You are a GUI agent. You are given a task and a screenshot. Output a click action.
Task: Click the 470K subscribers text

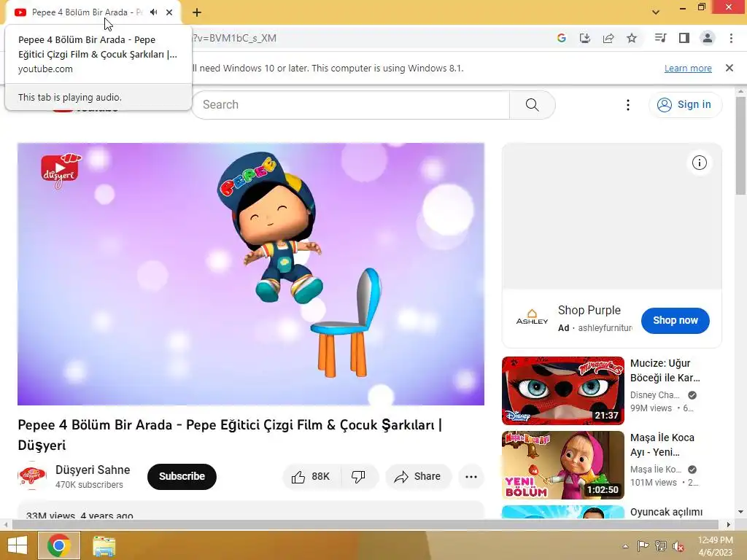tap(89, 484)
